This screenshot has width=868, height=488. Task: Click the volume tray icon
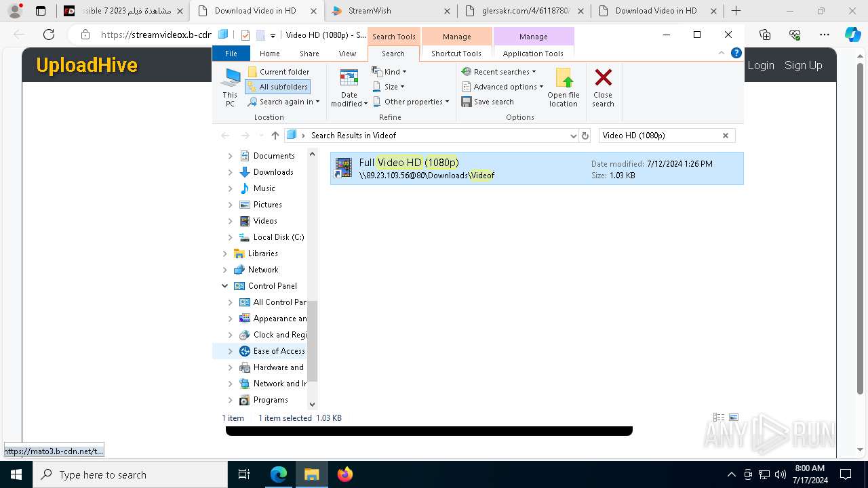click(x=780, y=474)
